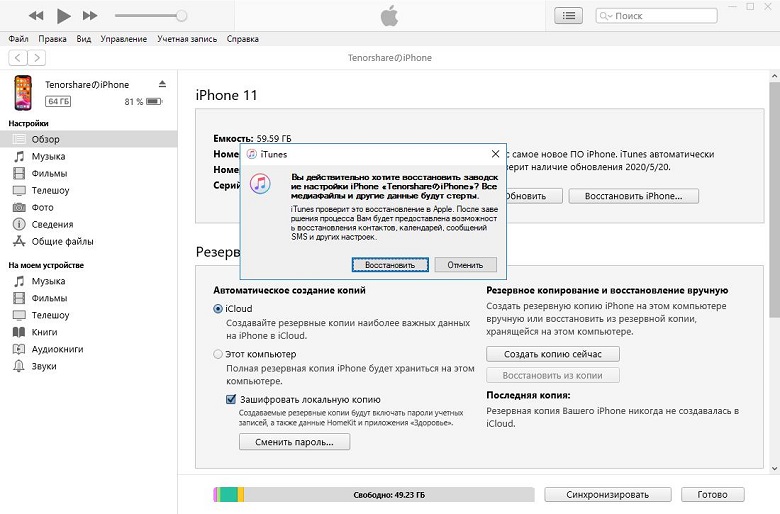Click the battery level icon
This screenshot has width=780, height=514.
(154, 102)
